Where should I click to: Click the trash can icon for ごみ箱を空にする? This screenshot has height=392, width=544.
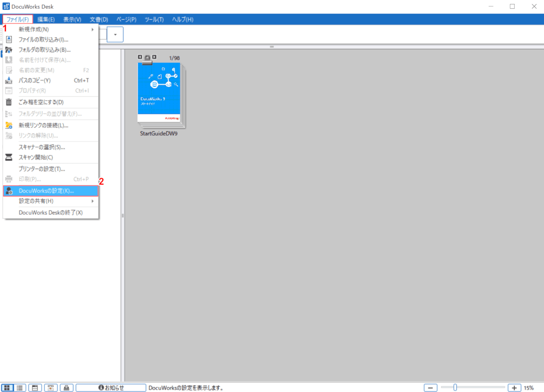(9, 102)
